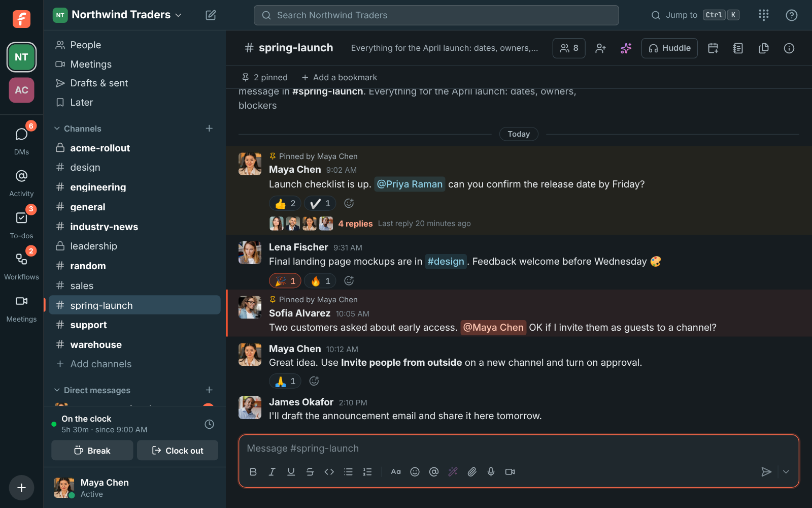Click the Break button
Viewport: 812px width, 508px height.
tap(92, 451)
